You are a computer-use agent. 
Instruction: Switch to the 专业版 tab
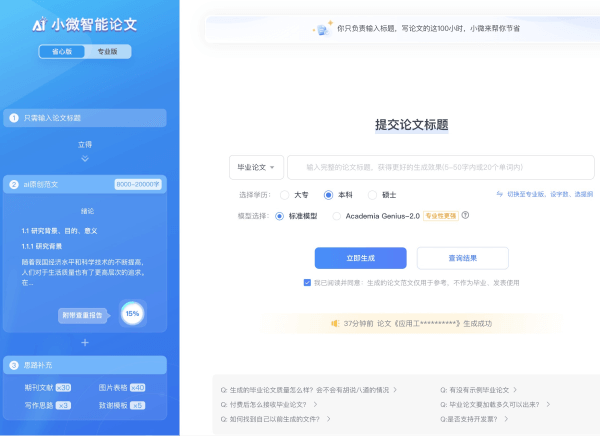coord(107,51)
